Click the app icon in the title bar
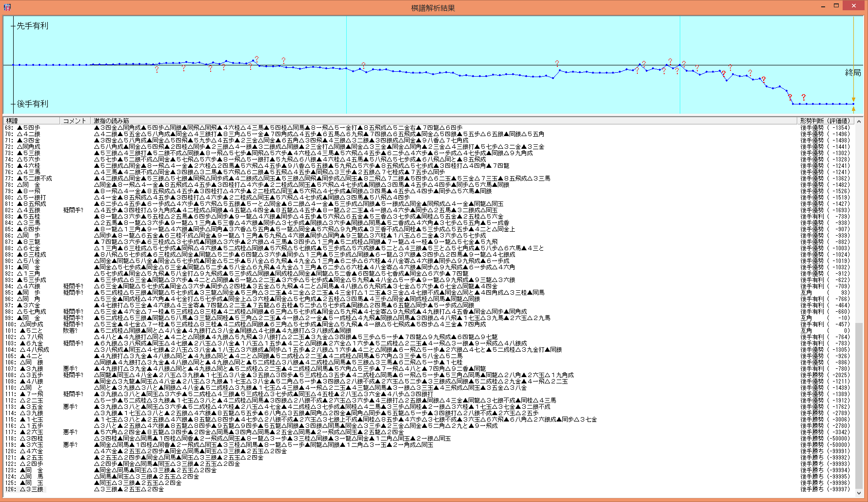The width and height of the screenshot is (868, 502). [x=7, y=7]
